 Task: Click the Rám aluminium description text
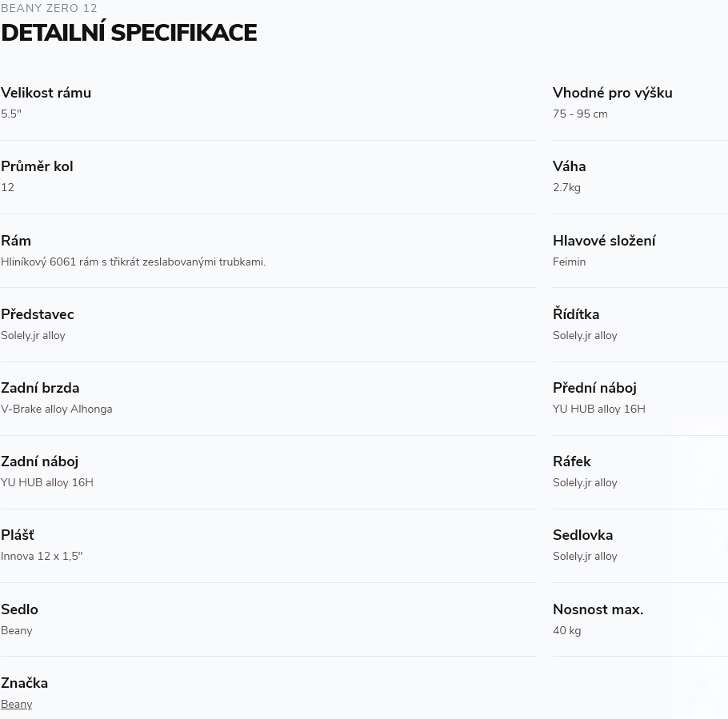point(134,262)
